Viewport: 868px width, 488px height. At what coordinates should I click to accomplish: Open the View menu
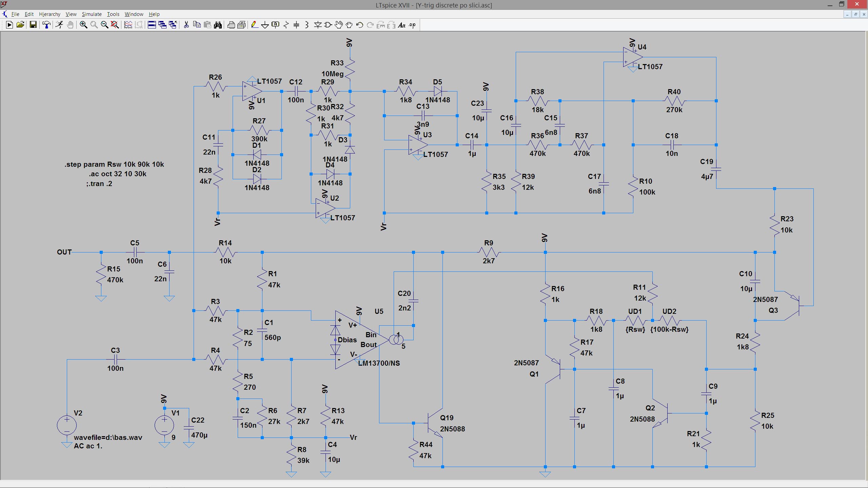71,14
